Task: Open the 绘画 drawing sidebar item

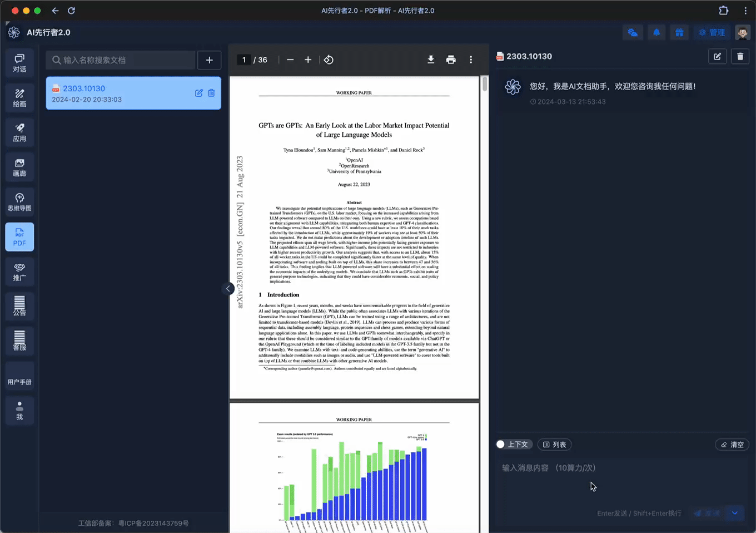Action: pos(19,97)
